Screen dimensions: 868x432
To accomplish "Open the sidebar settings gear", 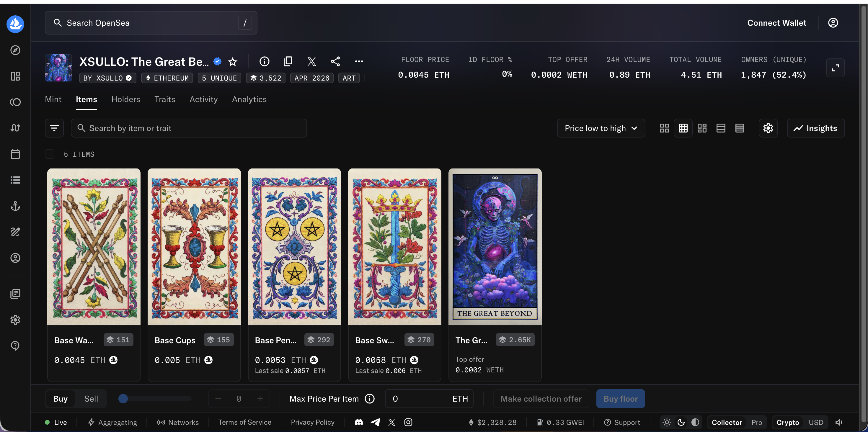I will click(x=15, y=320).
